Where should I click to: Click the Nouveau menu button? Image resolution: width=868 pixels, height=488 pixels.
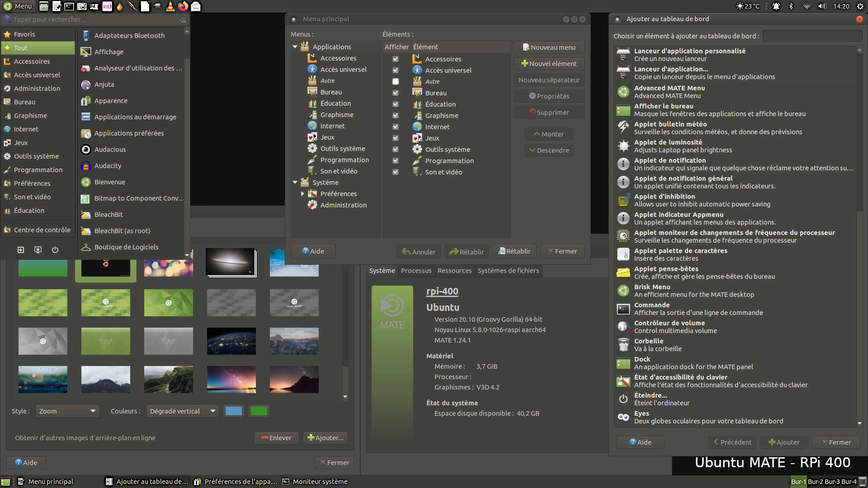point(549,47)
